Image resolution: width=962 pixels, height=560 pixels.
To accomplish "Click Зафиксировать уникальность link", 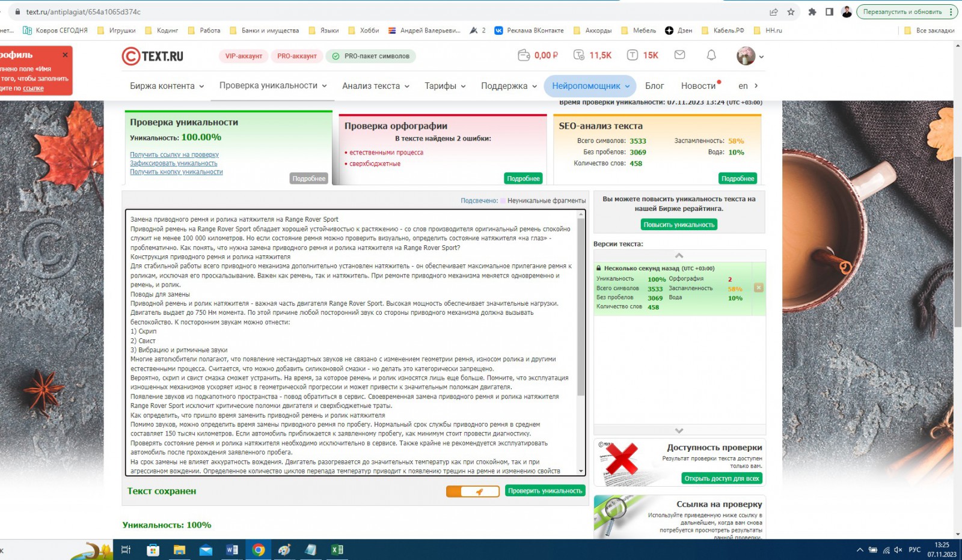I will 174,163.
